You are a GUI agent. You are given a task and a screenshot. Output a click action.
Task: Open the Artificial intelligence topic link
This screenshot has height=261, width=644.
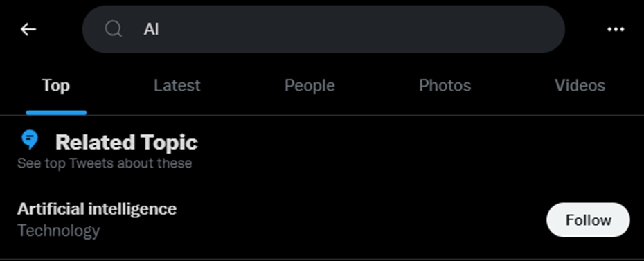coord(97,209)
